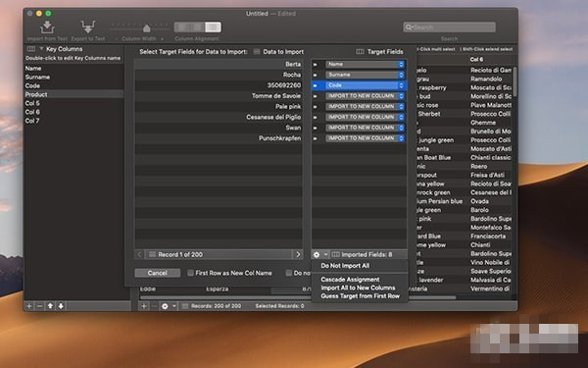Remove a record with bottom minus button
The image size is (588, 368).
pos(154,306)
